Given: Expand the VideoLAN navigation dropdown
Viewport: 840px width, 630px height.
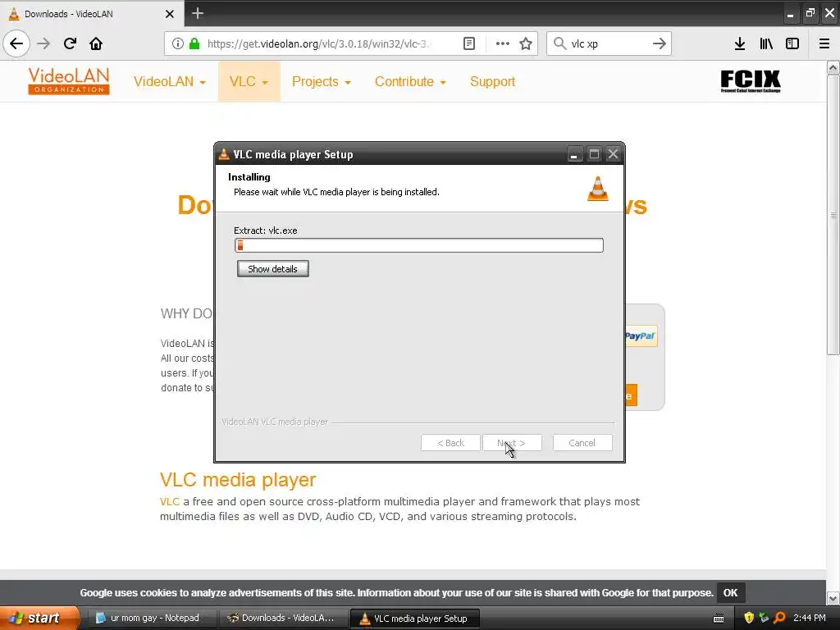Looking at the screenshot, I should (x=169, y=81).
